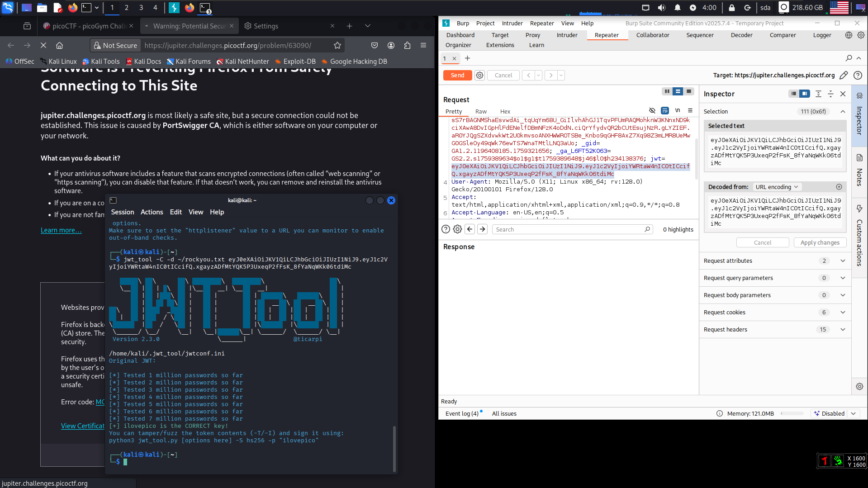This screenshot has height=488, width=868.
Task: Open the Send request settings gear
Action: [x=479, y=76]
